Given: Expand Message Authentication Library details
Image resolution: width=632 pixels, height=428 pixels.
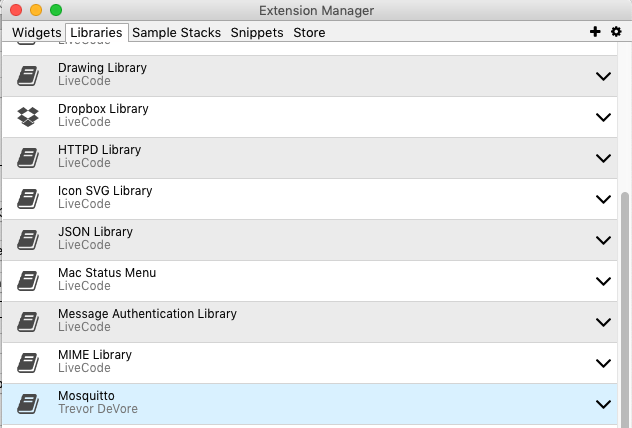Looking at the screenshot, I should [603, 322].
